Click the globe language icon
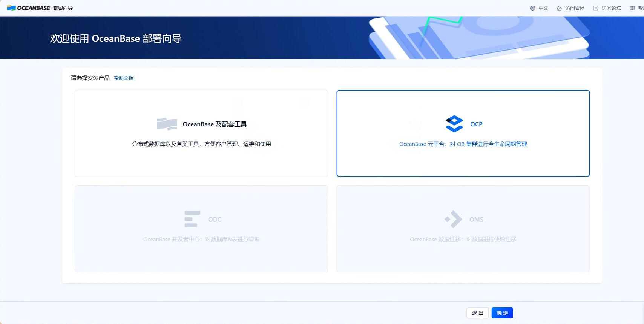This screenshot has height=324, width=644. pyautogui.click(x=532, y=8)
